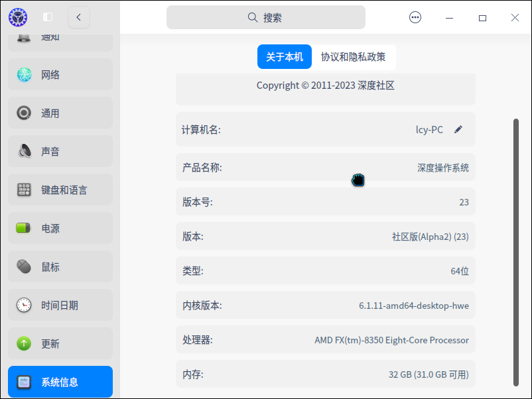Click the computer name value lcy-PC

[x=429, y=130]
